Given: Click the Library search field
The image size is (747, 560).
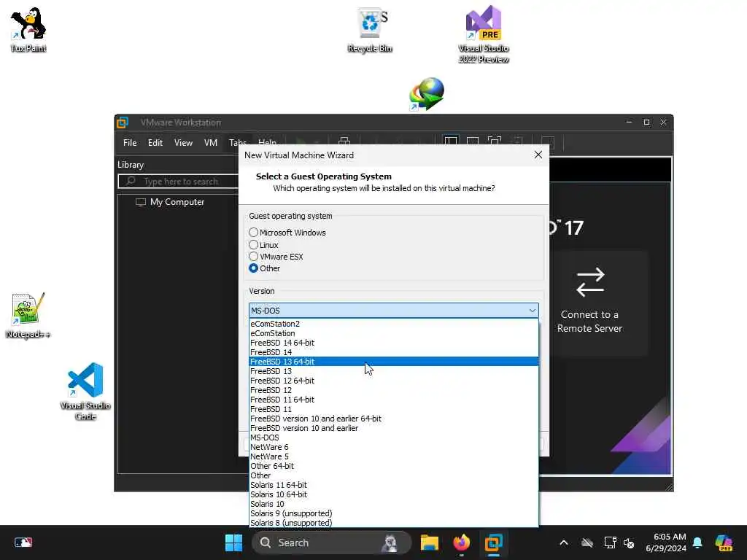Looking at the screenshot, I should pyautogui.click(x=179, y=182).
